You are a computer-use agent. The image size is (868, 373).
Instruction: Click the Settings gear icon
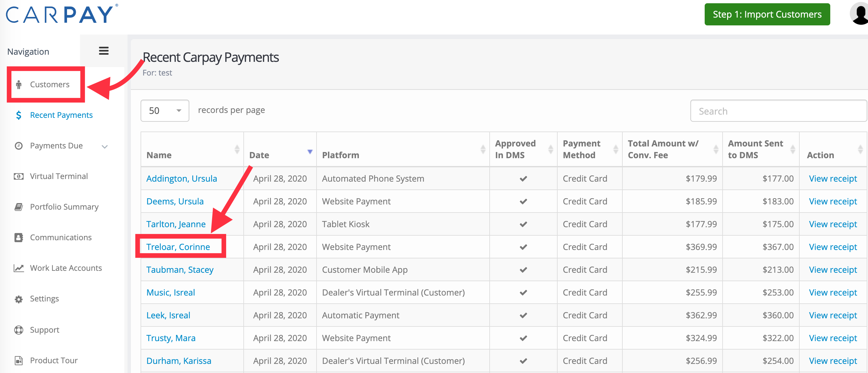(x=19, y=299)
